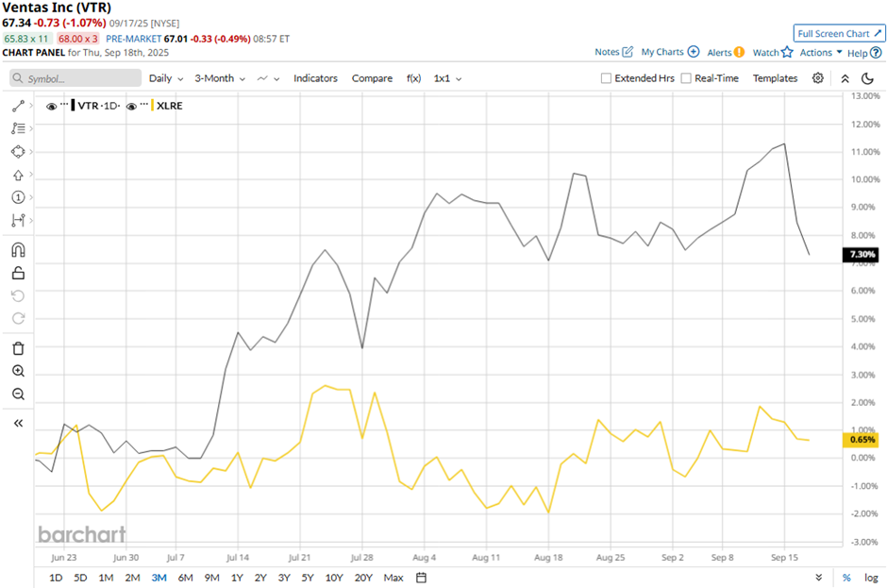Enable the Extended Hrs checkbox
This screenshot has width=887, height=588.
point(606,78)
